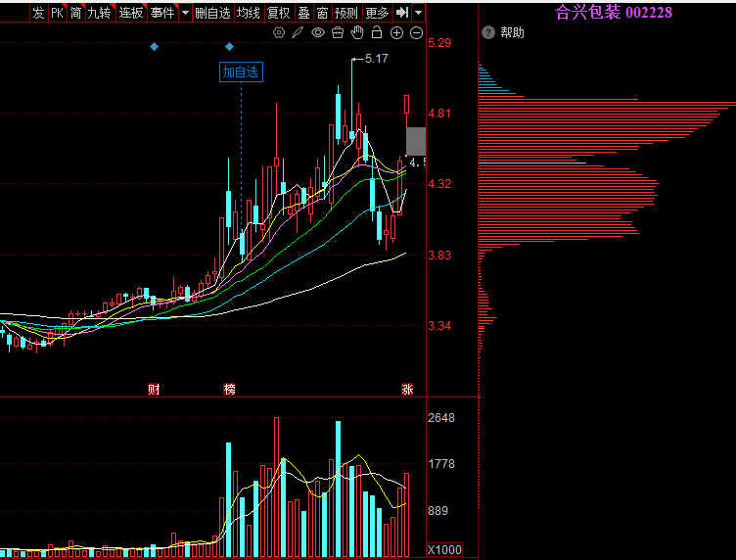Select the hand pan tool
The image size is (736, 560).
pos(357,32)
